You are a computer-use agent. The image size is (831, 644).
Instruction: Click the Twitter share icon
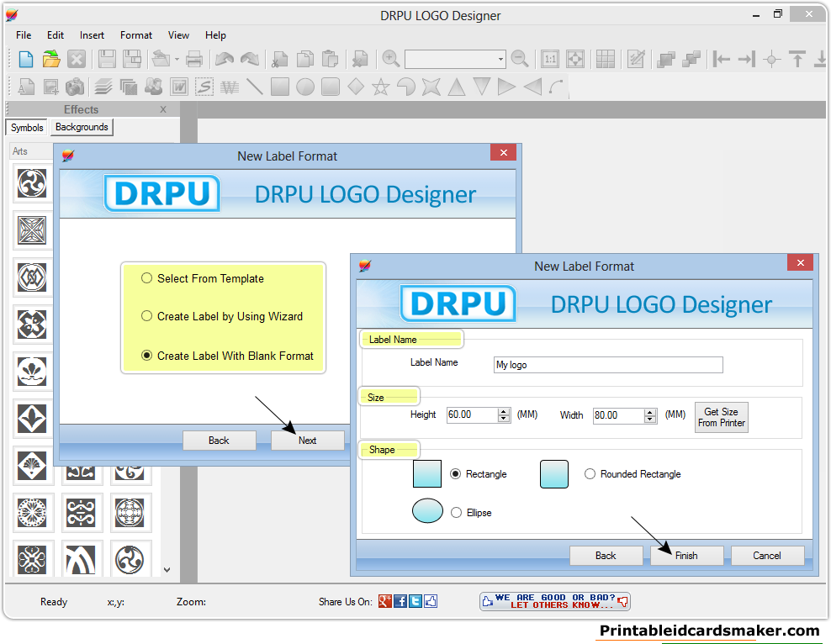tap(415, 601)
